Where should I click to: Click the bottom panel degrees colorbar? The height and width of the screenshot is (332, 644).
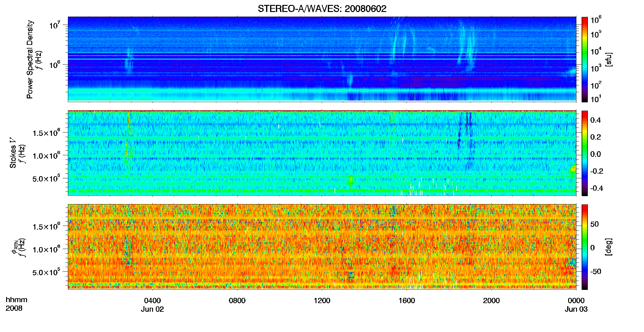[x=585, y=247]
